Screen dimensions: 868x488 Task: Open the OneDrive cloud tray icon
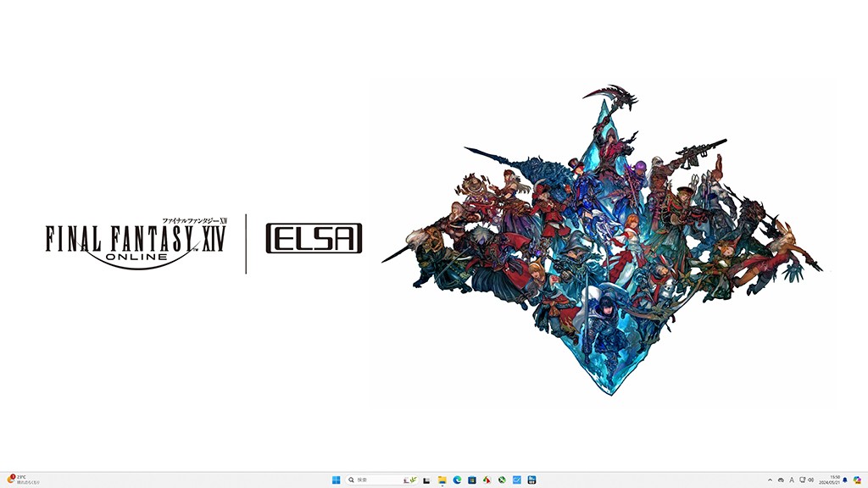(x=781, y=480)
